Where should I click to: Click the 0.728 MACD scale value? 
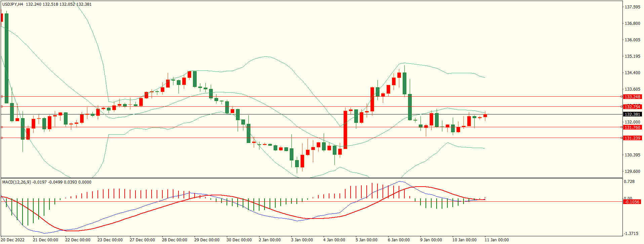[629, 182]
